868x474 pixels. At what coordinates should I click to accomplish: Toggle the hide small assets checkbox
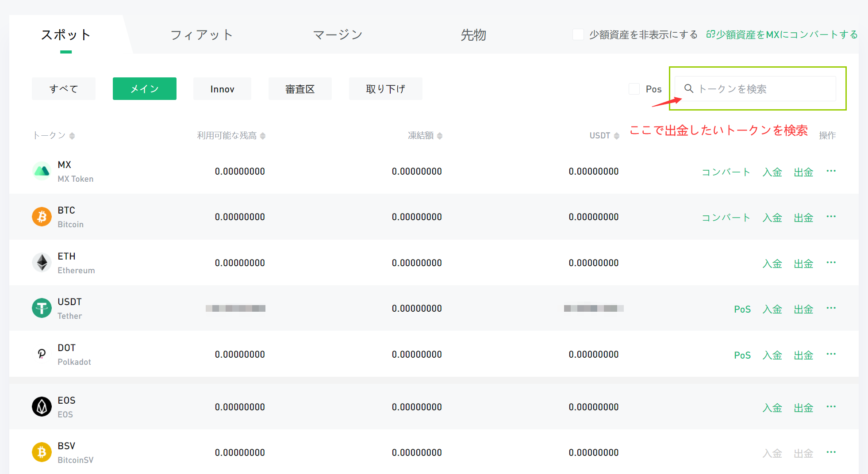click(x=578, y=34)
